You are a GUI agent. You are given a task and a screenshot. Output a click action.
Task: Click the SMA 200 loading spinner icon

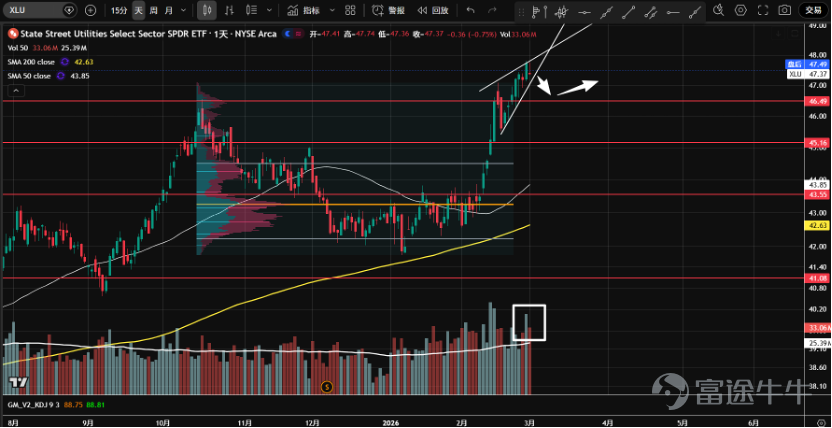point(66,62)
